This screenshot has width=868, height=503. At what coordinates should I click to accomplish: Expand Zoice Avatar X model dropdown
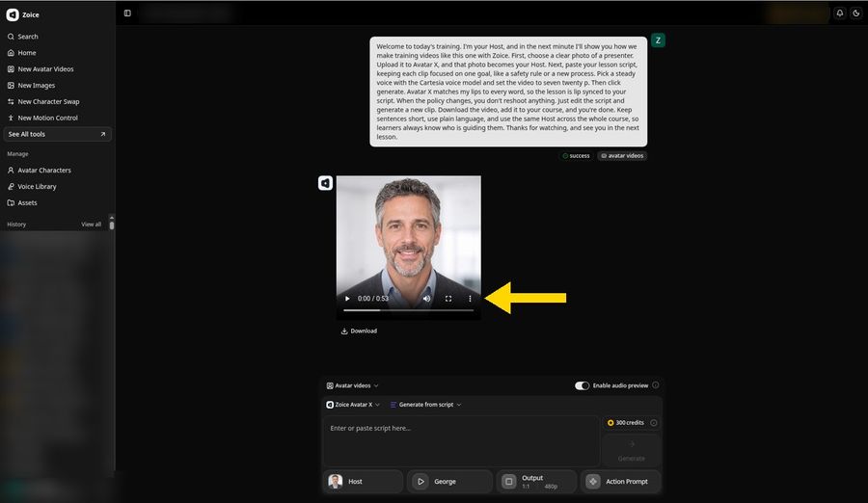353,405
